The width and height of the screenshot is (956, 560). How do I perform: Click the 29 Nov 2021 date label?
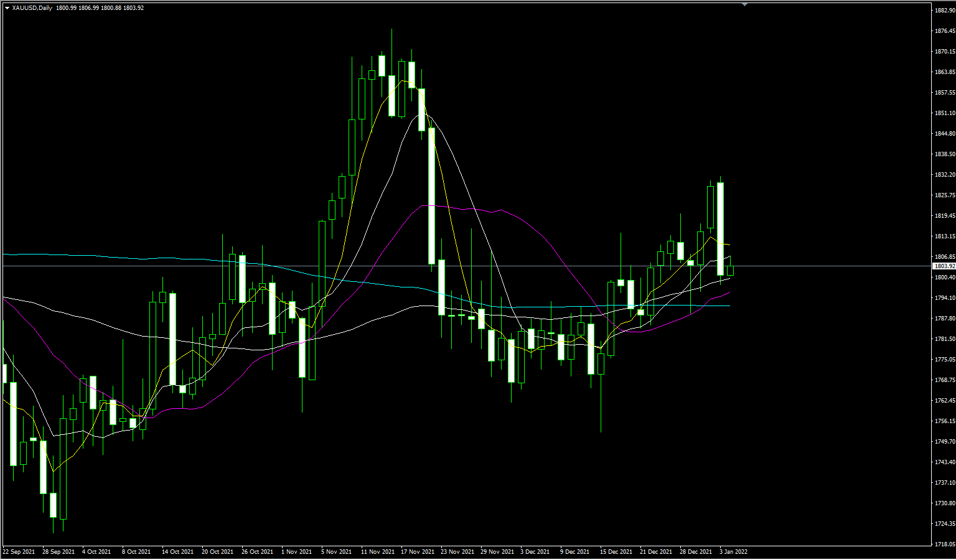click(497, 552)
